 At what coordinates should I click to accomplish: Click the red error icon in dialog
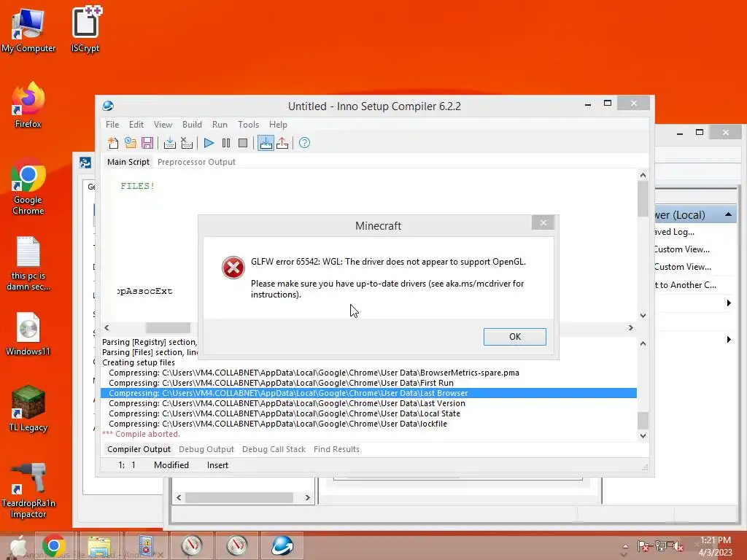tap(233, 268)
